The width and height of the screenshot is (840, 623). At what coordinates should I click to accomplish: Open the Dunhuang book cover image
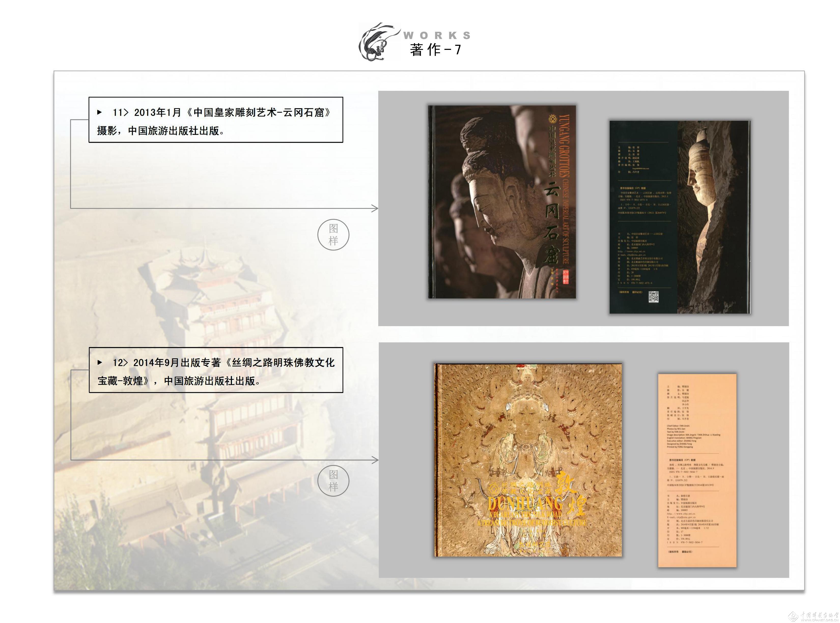point(528,460)
